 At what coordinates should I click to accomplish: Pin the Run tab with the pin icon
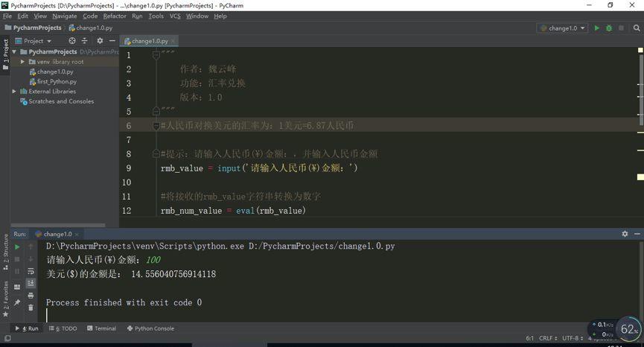point(17,302)
